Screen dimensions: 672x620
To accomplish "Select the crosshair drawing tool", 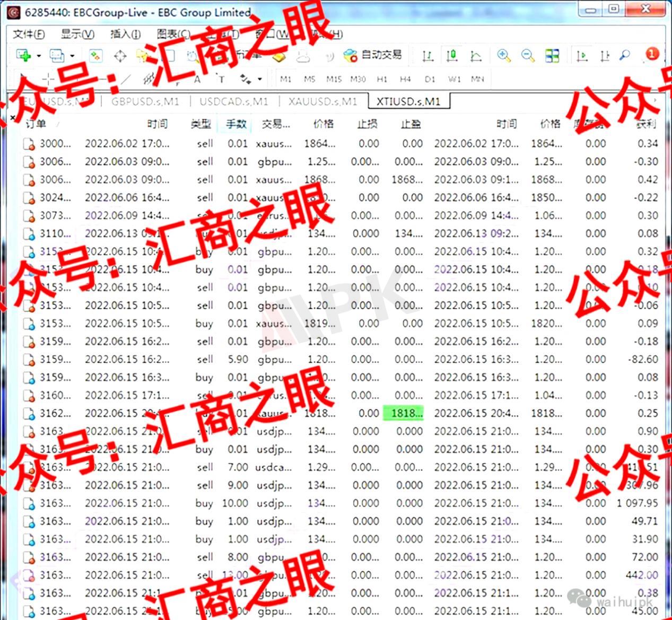I will tap(48, 80).
